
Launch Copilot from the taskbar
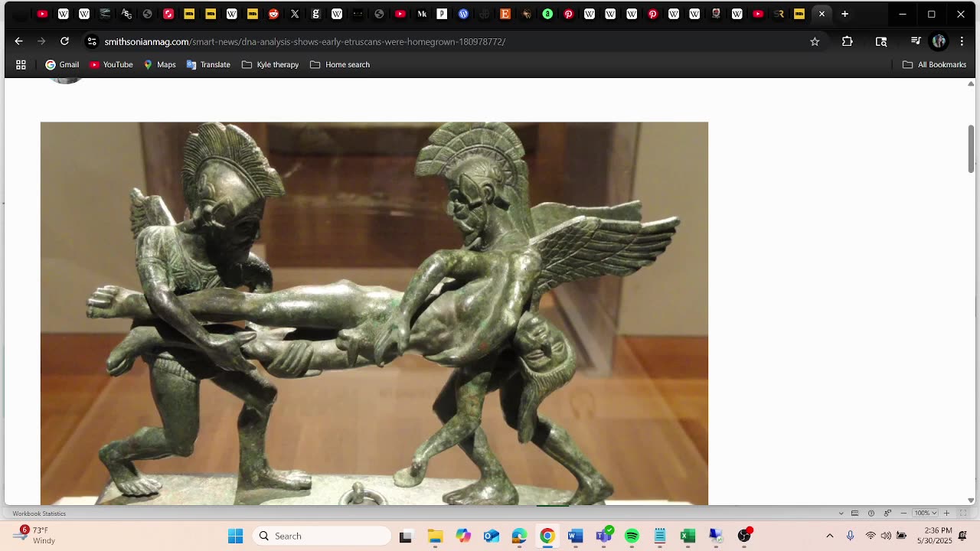[463, 536]
